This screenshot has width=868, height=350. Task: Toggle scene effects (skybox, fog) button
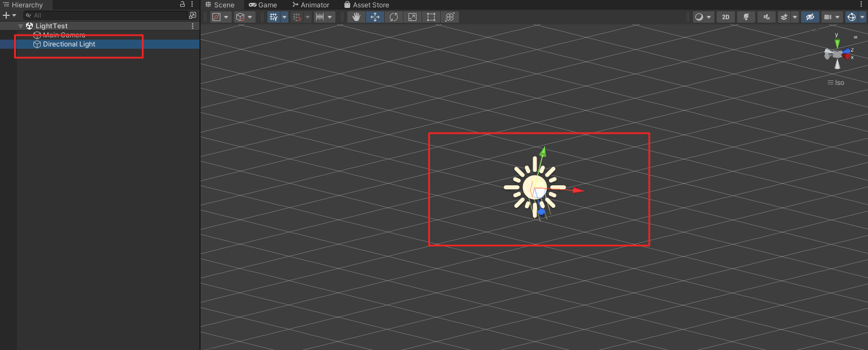(784, 17)
